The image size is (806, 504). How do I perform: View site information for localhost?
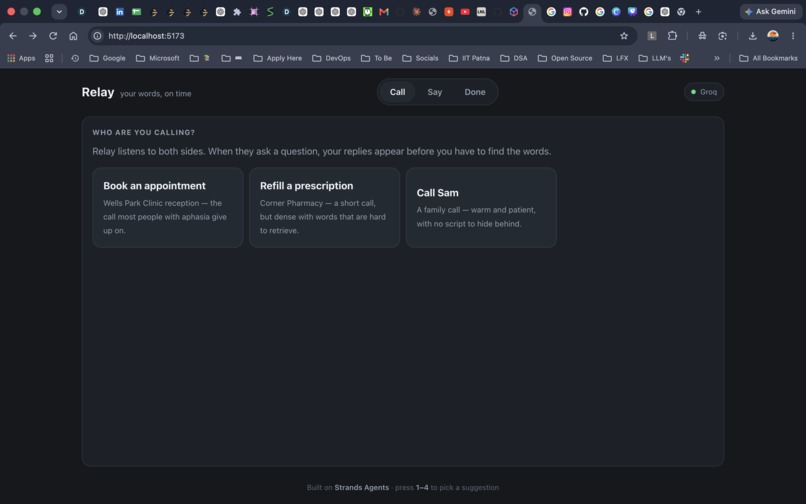[x=97, y=36]
